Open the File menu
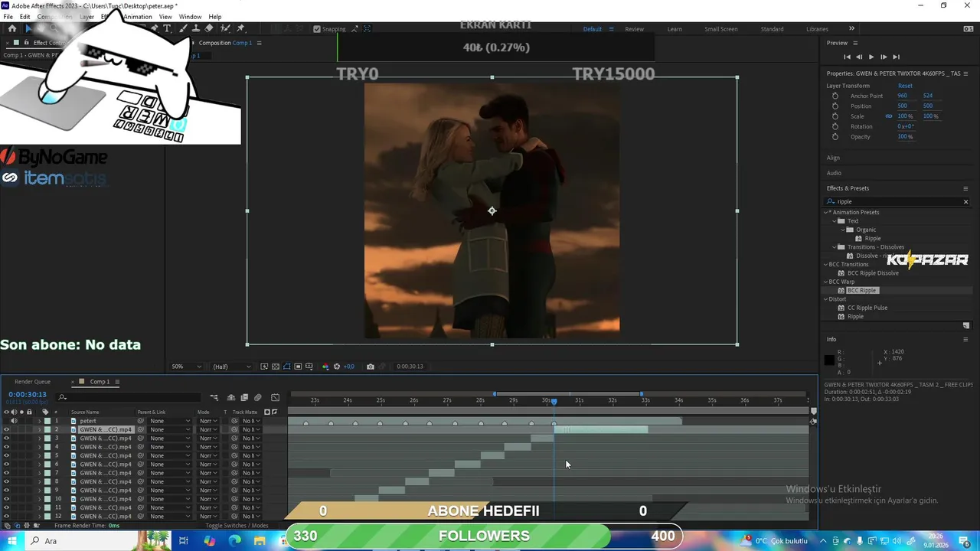 8,17
